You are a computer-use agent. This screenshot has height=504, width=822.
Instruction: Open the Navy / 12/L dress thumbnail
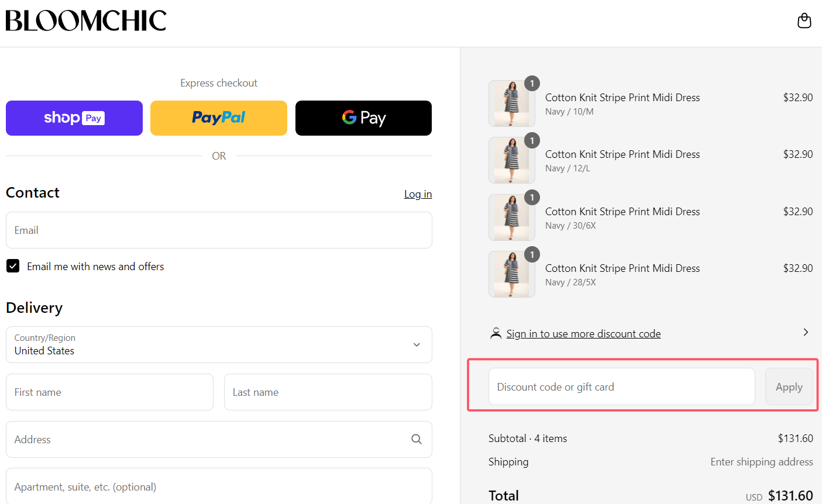point(512,160)
